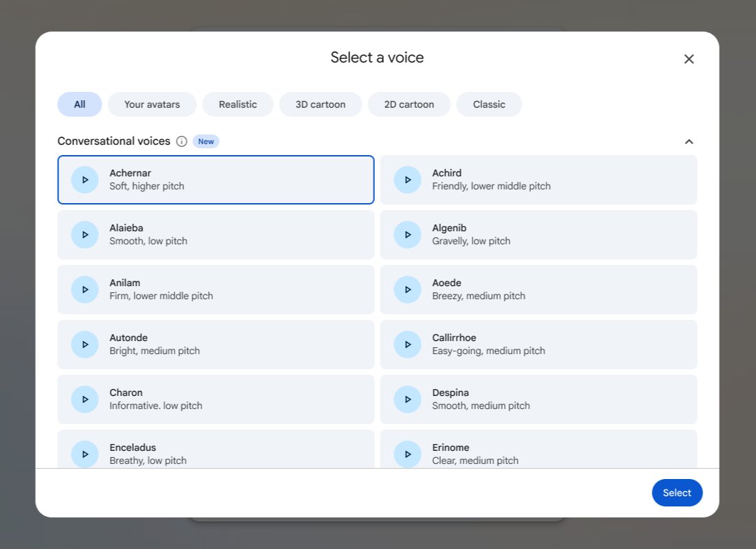This screenshot has width=756, height=549.
Task: Filter by Classic voices
Action: [489, 104]
